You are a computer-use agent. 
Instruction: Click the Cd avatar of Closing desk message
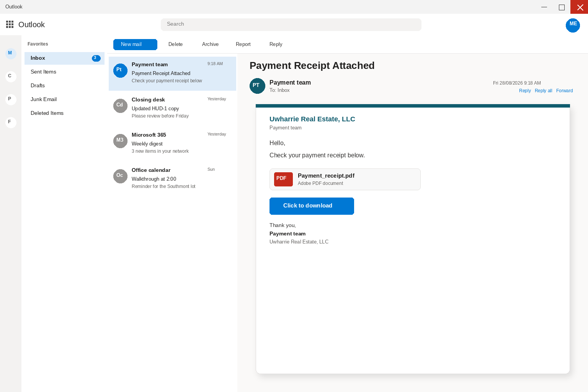[120, 106]
